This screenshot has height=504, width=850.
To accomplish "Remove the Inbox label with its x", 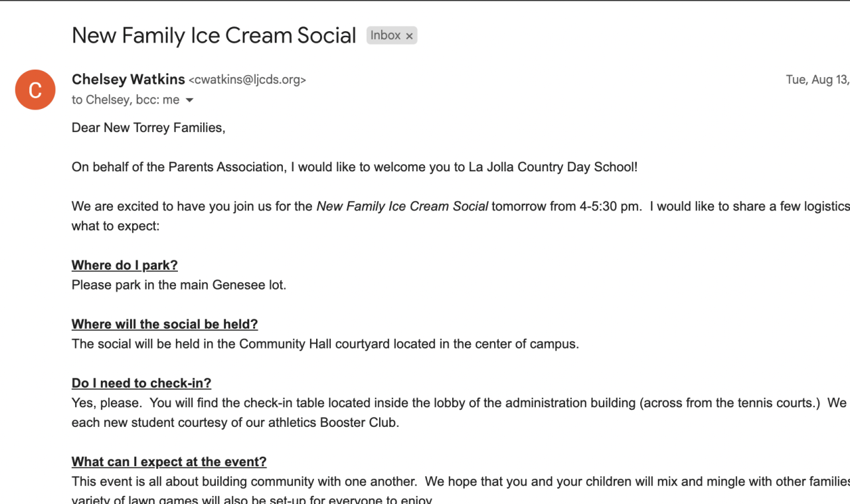I will tap(409, 36).
